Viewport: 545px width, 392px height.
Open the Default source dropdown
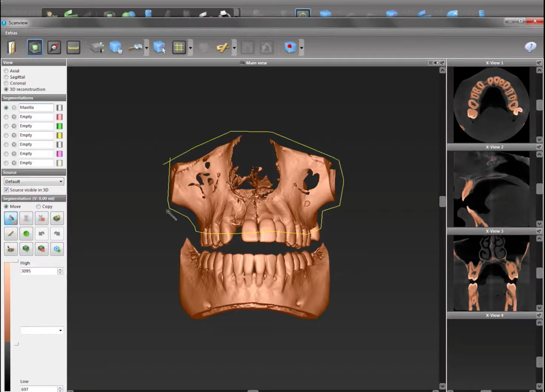point(34,181)
